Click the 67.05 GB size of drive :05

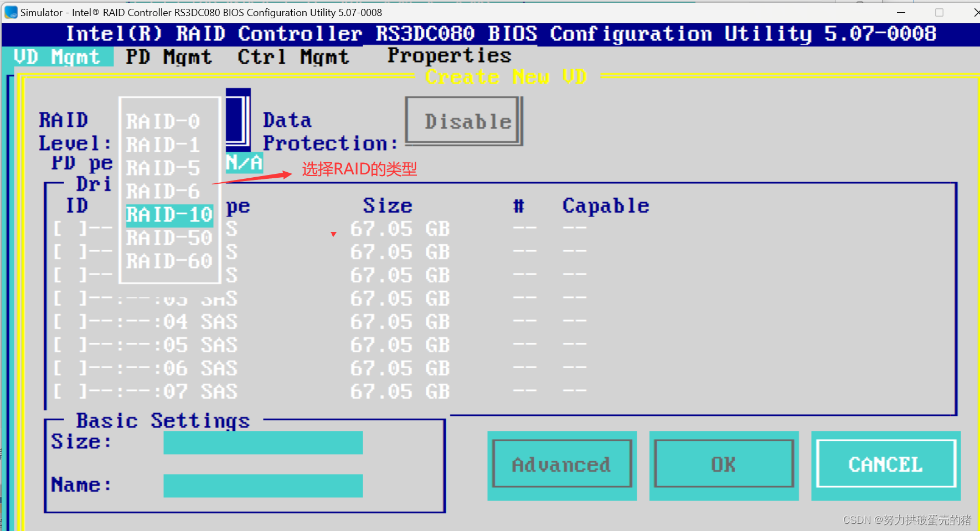400,345
